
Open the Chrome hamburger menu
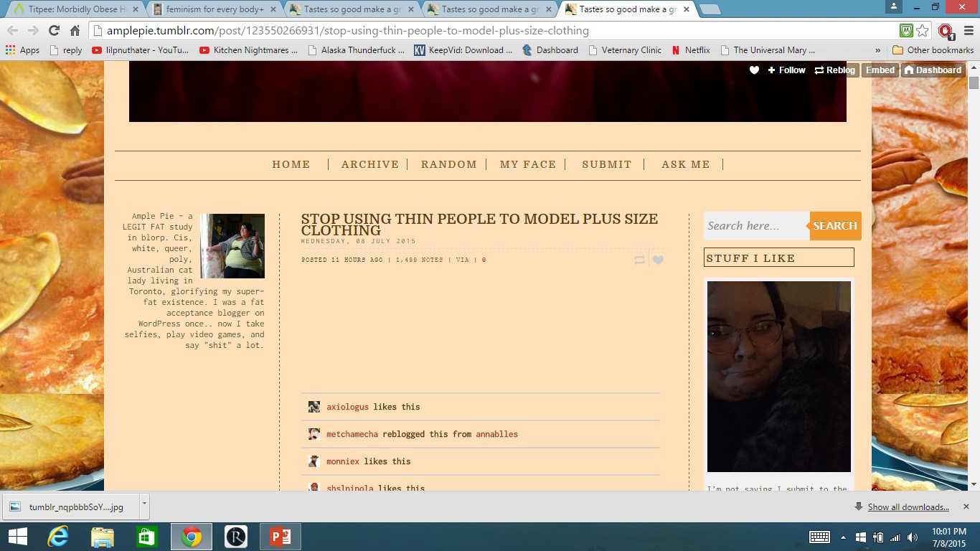968,31
